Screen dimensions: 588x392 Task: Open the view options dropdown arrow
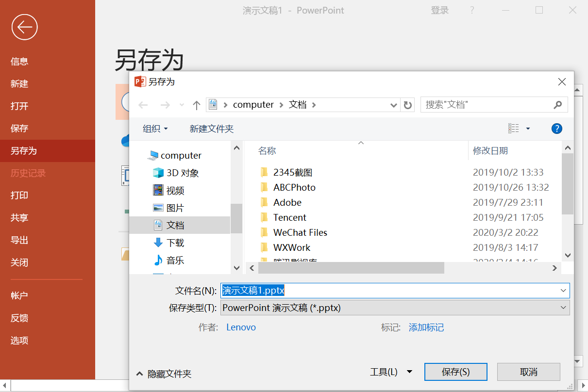click(x=528, y=129)
